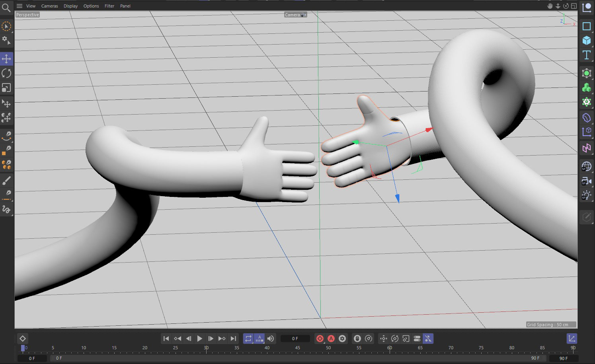This screenshot has width=595, height=364.
Task: Toggle the viewport maximize layout icon
Action: pyautogui.click(x=574, y=6)
